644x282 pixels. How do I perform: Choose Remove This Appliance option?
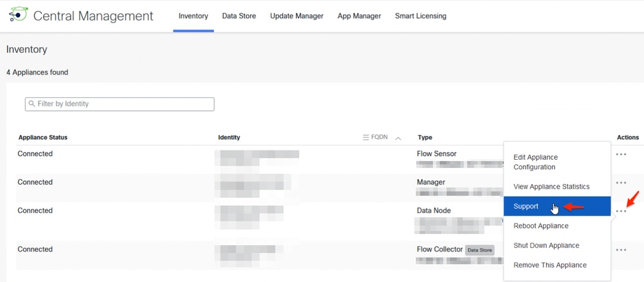click(557, 265)
